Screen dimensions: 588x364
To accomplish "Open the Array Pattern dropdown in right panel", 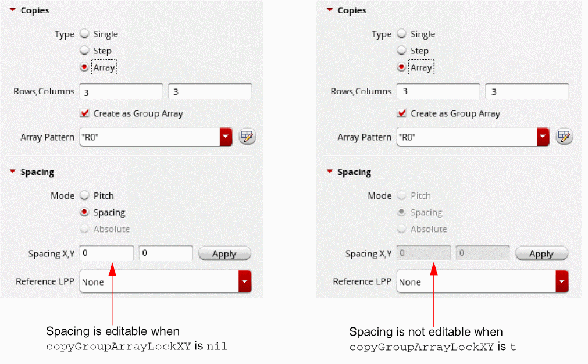I will (543, 137).
